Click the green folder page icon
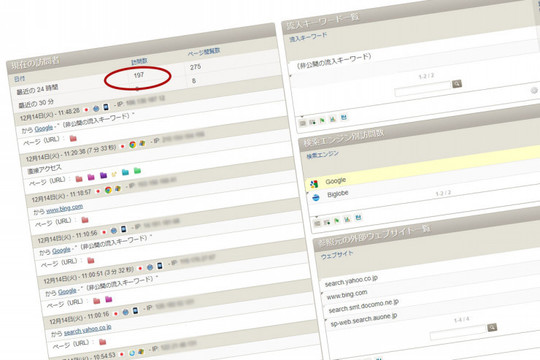The width and height of the screenshot is (540, 360). (x=137, y=170)
